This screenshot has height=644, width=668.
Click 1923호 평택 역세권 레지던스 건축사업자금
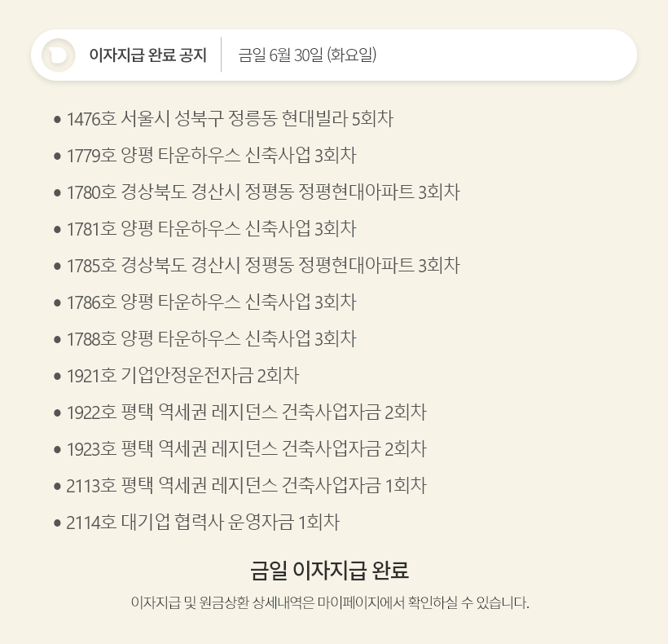(x=247, y=449)
